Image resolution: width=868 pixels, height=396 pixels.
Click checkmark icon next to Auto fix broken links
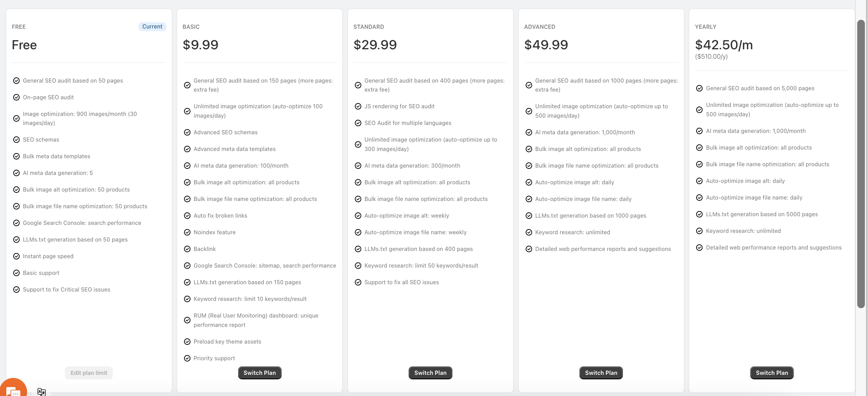[x=187, y=216]
